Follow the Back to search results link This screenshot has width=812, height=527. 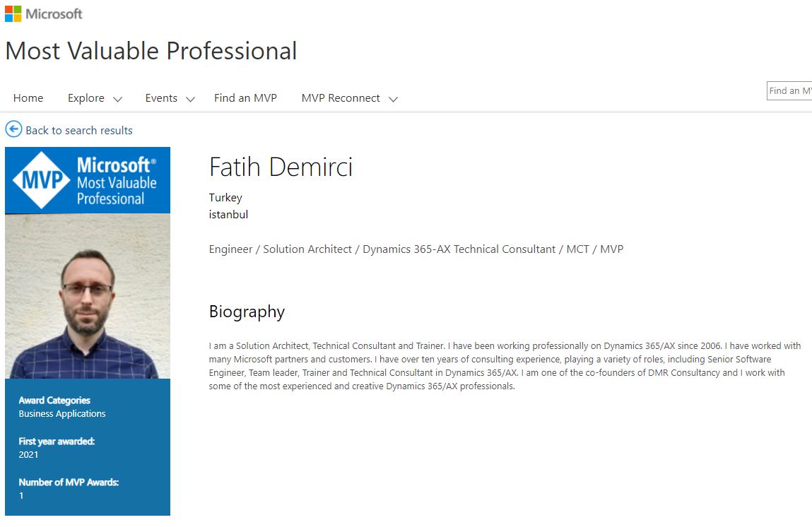79,131
